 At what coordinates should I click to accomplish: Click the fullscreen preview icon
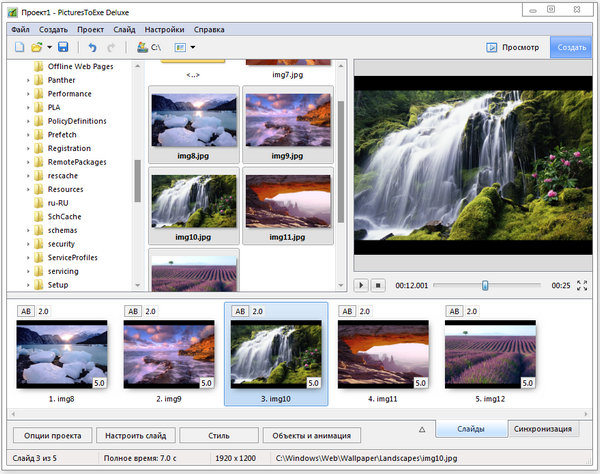pos(582,285)
